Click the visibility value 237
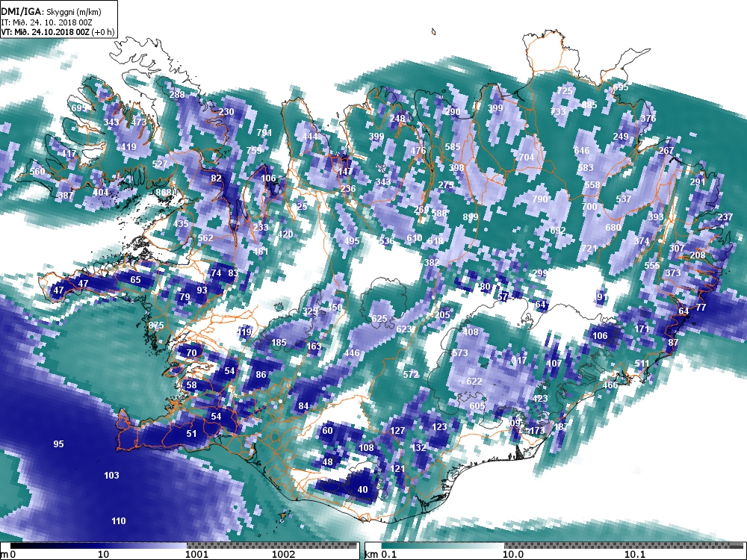 (x=725, y=217)
